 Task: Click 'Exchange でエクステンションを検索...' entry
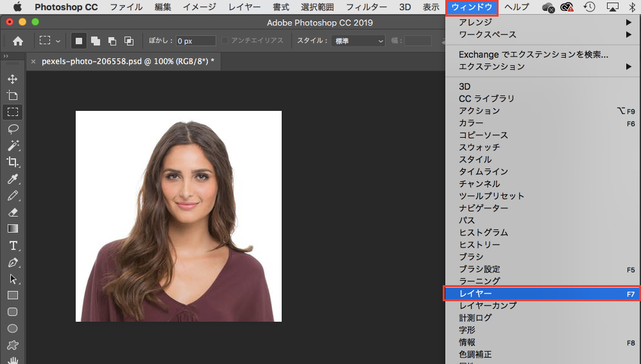click(533, 54)
